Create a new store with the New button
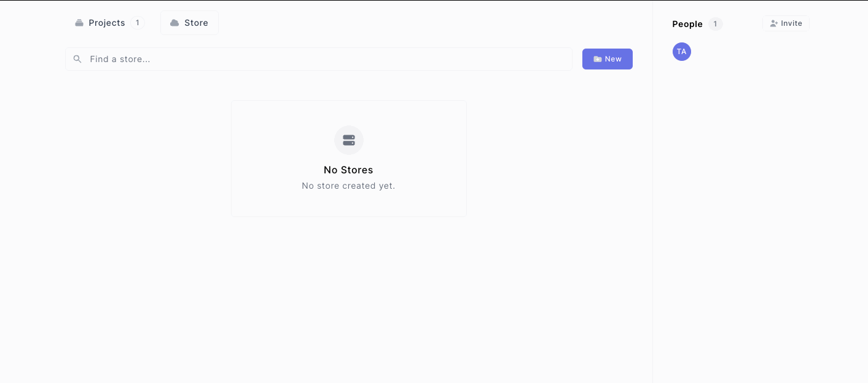This screenshot has height=383, width=868. pos(608,59)
